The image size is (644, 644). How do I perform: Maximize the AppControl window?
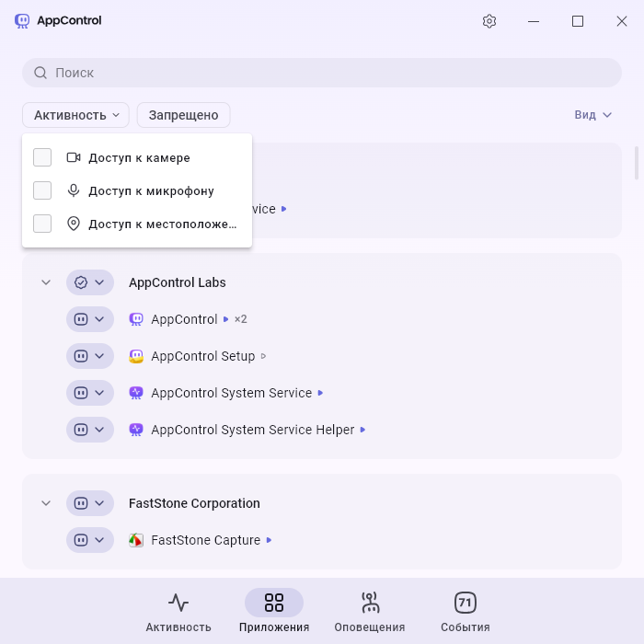[x=578, y=21]
